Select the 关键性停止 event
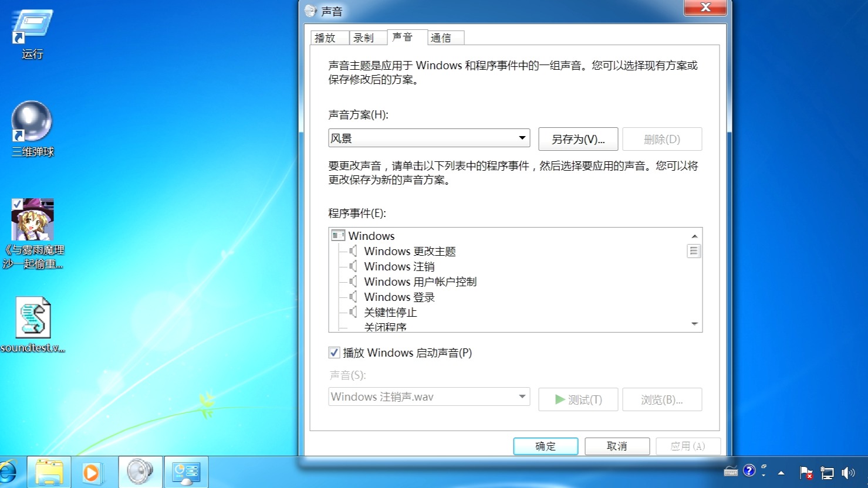The image size is (868, 488). pos(390,312)
